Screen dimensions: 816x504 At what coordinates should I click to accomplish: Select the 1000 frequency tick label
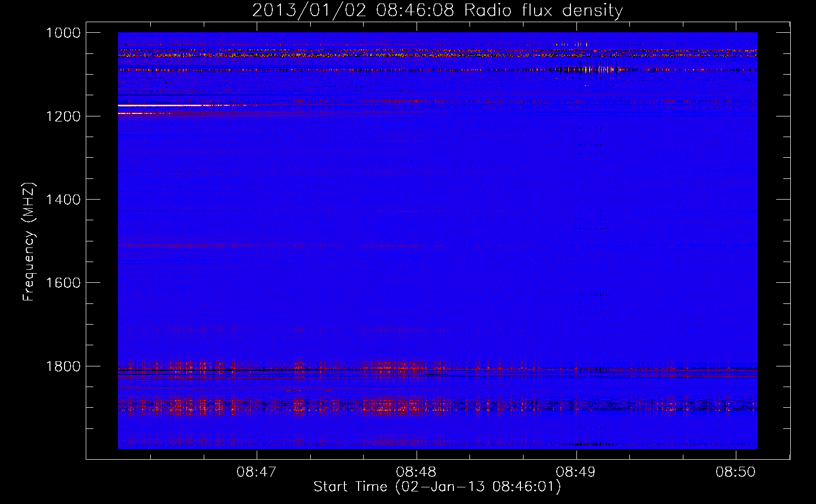pos(63,33)
